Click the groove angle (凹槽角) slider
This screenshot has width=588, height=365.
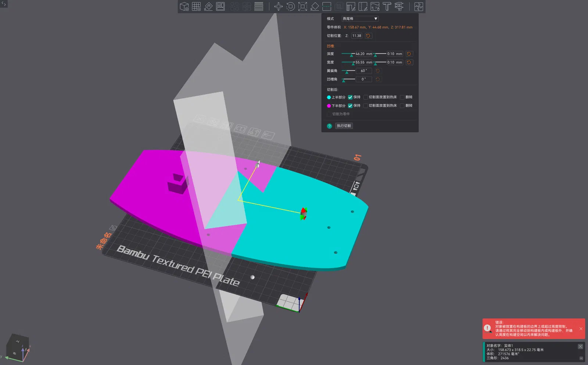click(x=348, y=79)
